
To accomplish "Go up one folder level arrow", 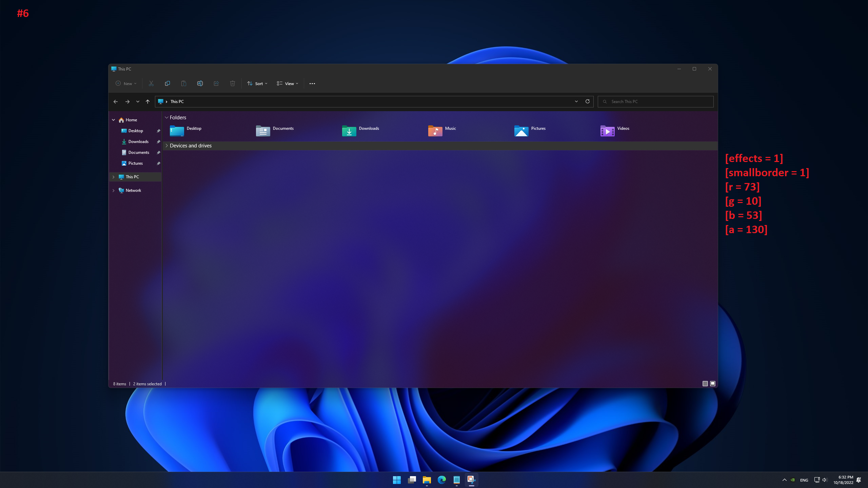I will [147, 102].
